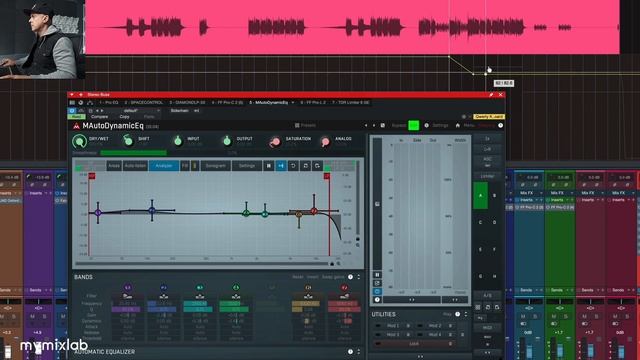The height and width of the screenshot is (360, 640).
Task: Enable blue band 2 in BANDS panel
Action: tap(164, 287)
